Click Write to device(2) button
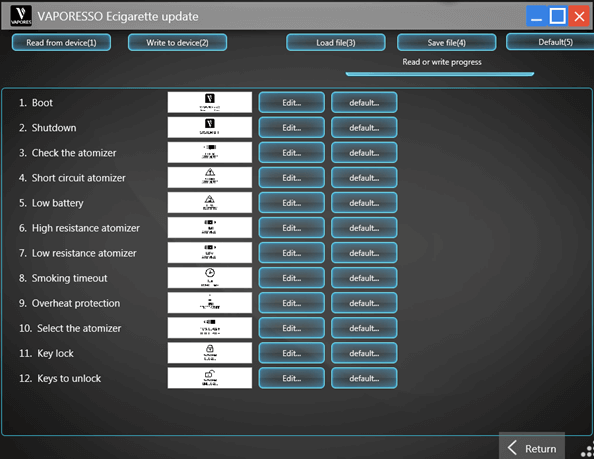This screenshot has height=459, width=594. coord(177,42)
